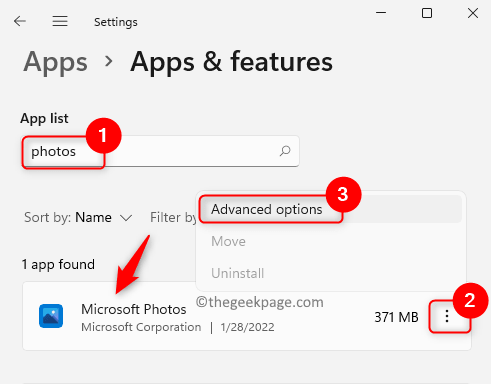Close the Settings window
Image resolution: width=491 pixels, height=384 pixels.
click(473, 13)
